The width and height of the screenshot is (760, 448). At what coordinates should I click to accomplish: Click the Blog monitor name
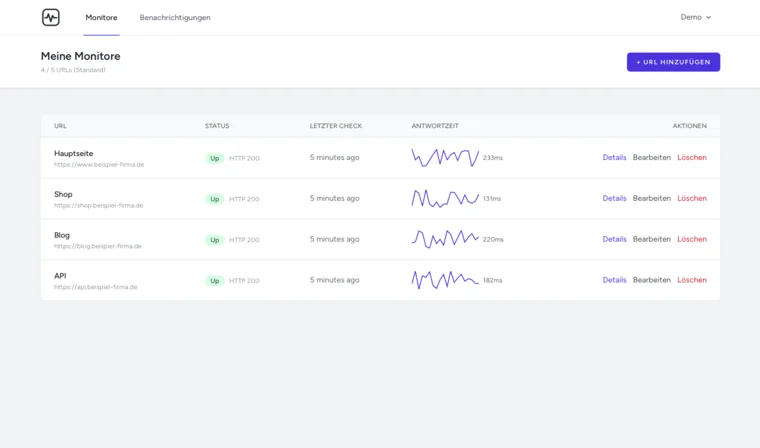pos(62,235)
